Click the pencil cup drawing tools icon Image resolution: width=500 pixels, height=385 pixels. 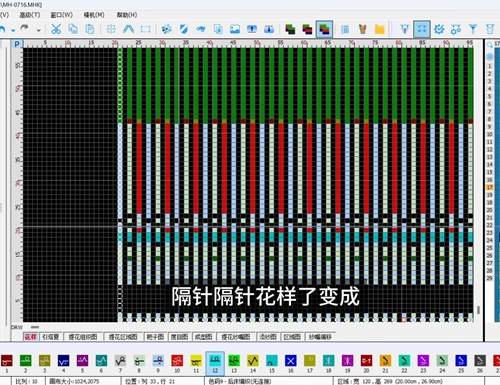pos(363,29)
